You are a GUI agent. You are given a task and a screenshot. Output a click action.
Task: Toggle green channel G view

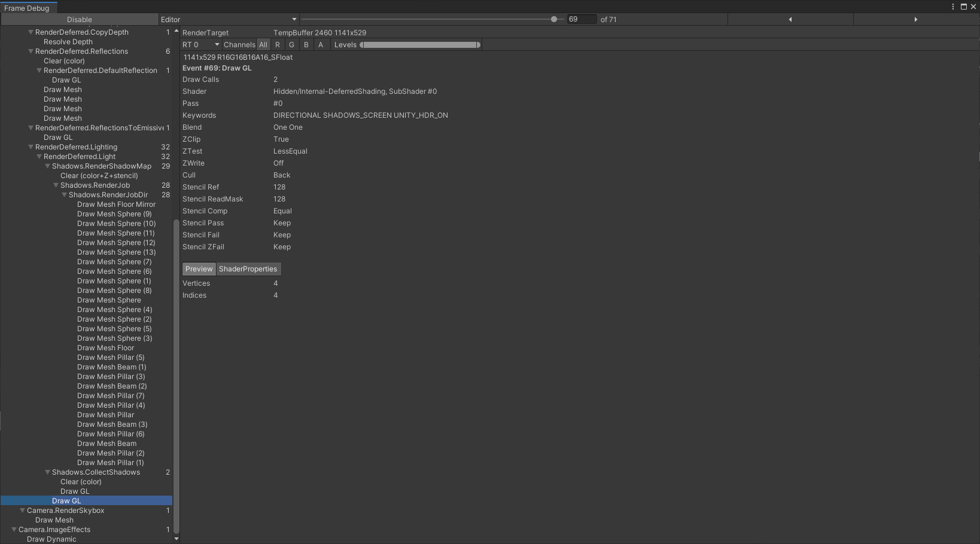click(292, 45)
